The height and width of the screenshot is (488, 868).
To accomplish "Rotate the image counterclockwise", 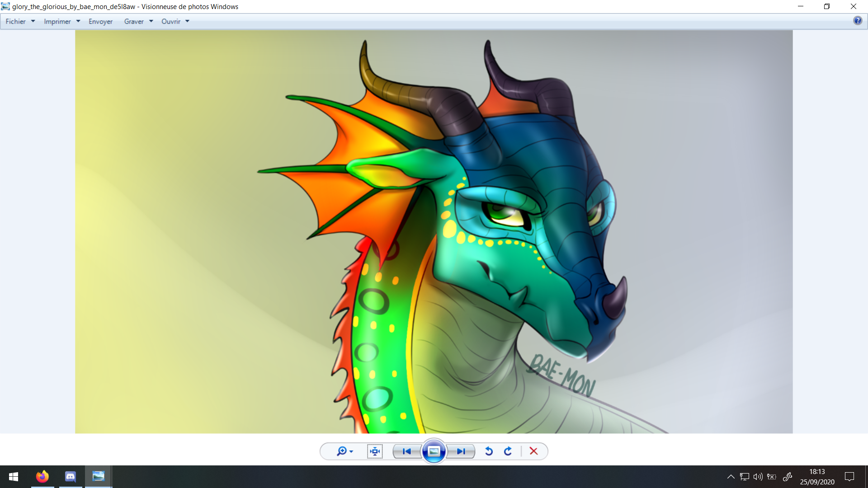I will (x=489, y=451).
